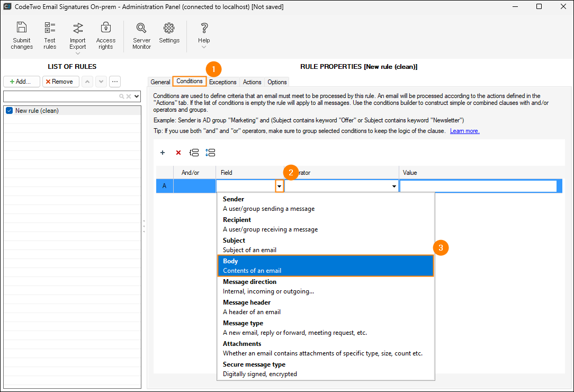Click the Import Export toolbar icon
The height and width of the screenshot is (392, 574).
pyautogui.click(x=78, y=28)
